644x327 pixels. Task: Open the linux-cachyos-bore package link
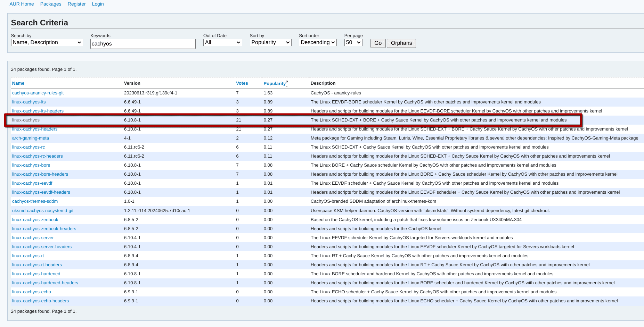31,165
